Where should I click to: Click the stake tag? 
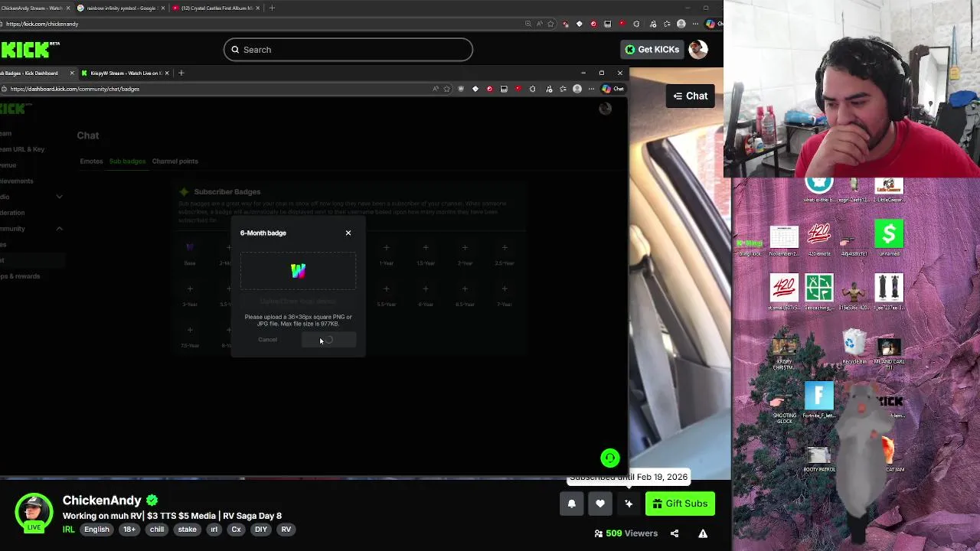tap(187, 530)
